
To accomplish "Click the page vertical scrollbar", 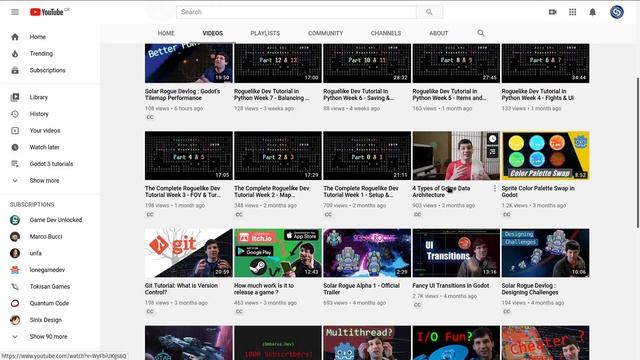I will pos(637,153).
